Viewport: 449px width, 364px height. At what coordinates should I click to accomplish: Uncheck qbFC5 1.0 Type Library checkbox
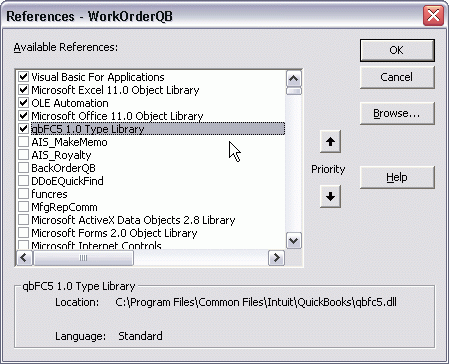click(23, 129)
